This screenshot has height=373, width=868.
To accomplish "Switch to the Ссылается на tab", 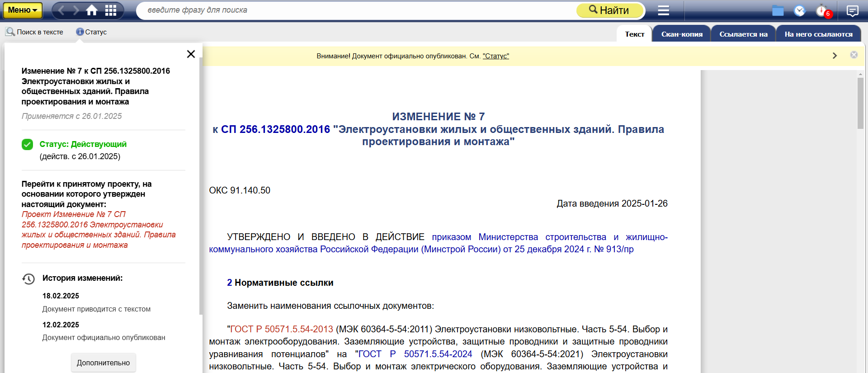I will (x=743, y=34).
